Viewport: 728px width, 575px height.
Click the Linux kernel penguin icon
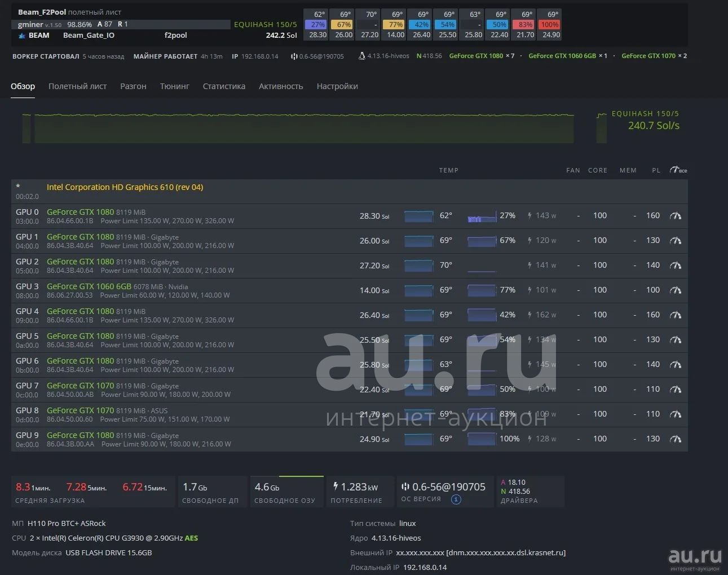click(361, 56)
